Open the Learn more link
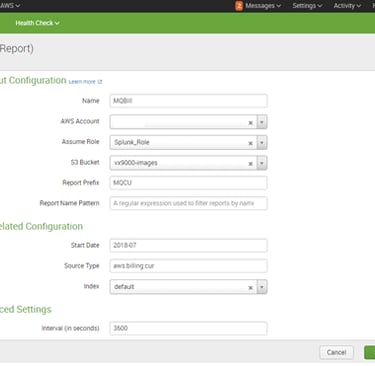The height and width of the screenshot is (366, 375). (x=85, y=82)
